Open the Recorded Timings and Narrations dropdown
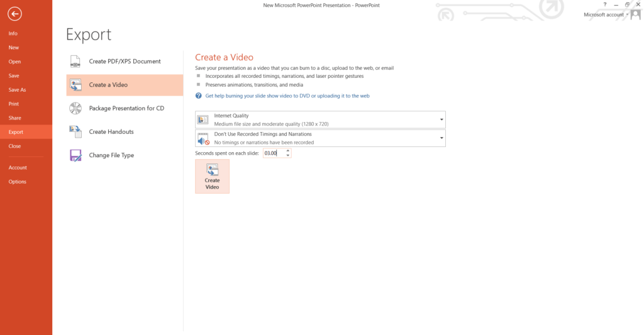 pos(441,138)
